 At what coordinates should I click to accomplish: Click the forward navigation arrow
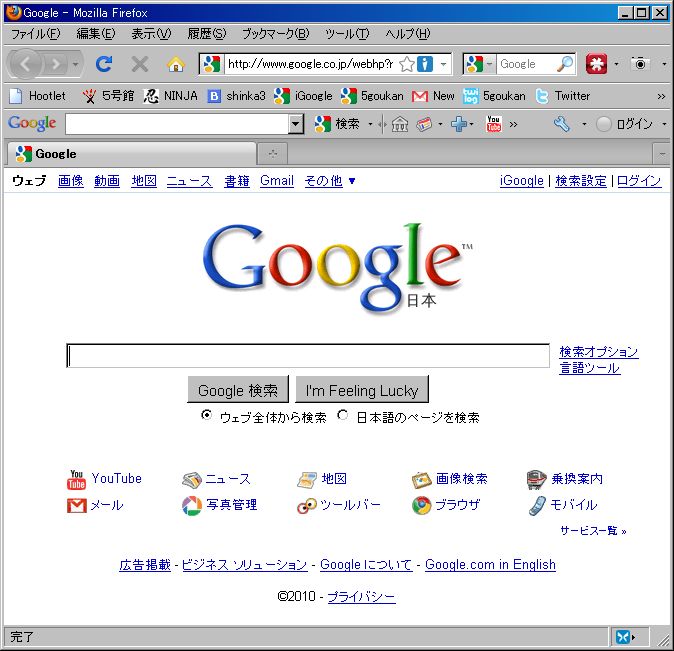(x=56, y=64)
